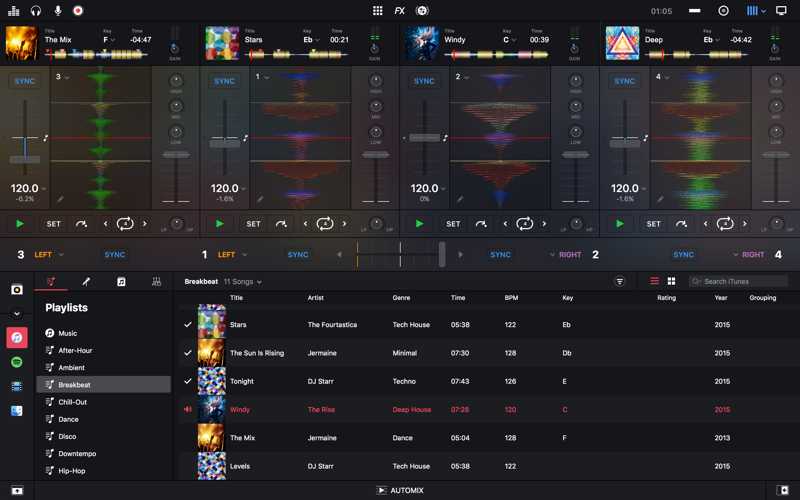Switch library to list view
The image size is (800, 500).
pyautogui.click(x=655, y=281)
